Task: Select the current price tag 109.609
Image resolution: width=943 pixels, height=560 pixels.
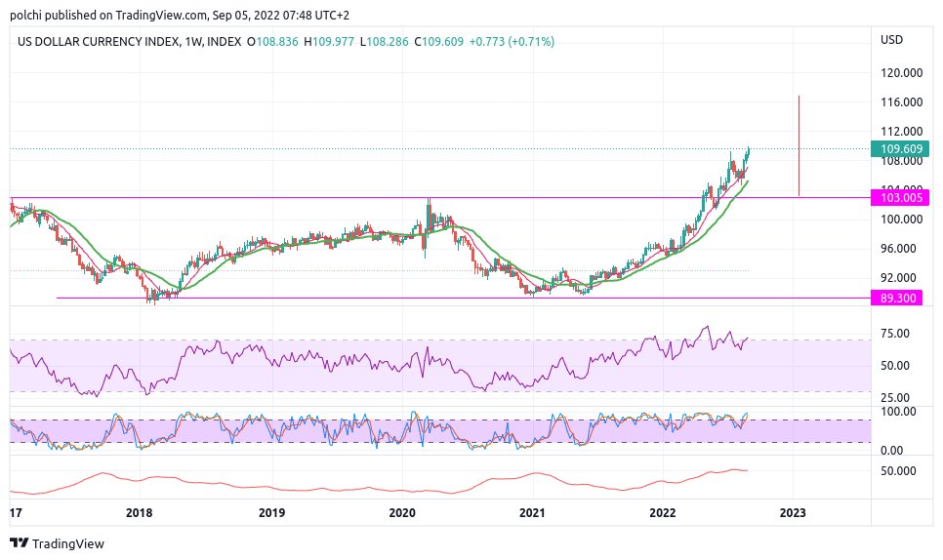Action: 900,148
